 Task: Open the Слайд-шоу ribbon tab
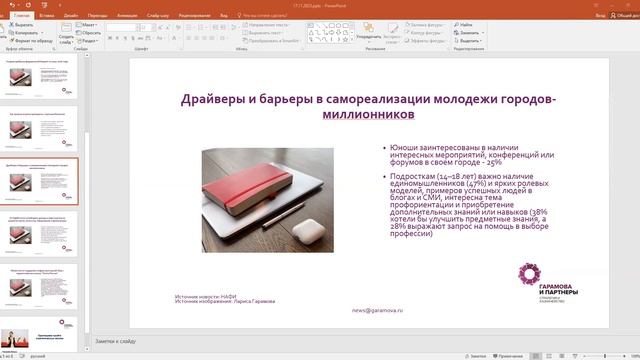point(158,16)
